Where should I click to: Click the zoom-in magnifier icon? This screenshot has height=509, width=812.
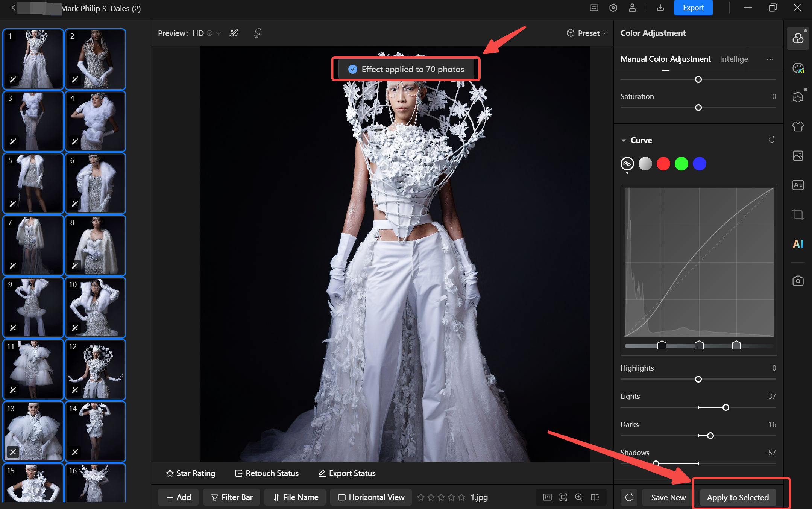(x=579, y=497)
